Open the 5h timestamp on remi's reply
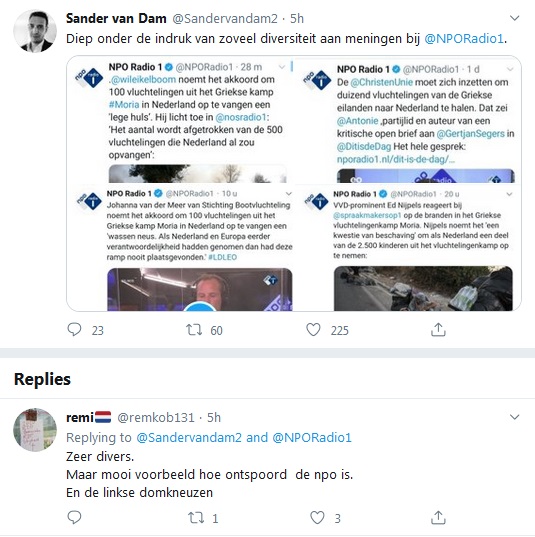Viewport: 535px width, 537px height. point(214,417)
